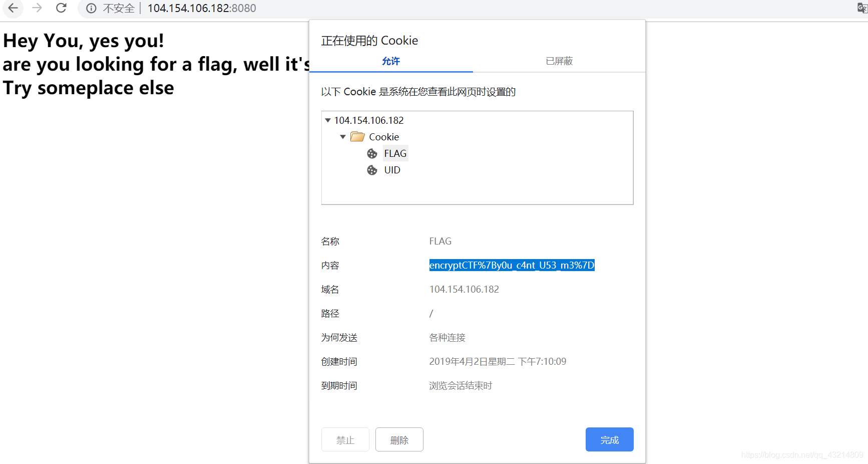Click the Cookie folder label

[384, 137]
